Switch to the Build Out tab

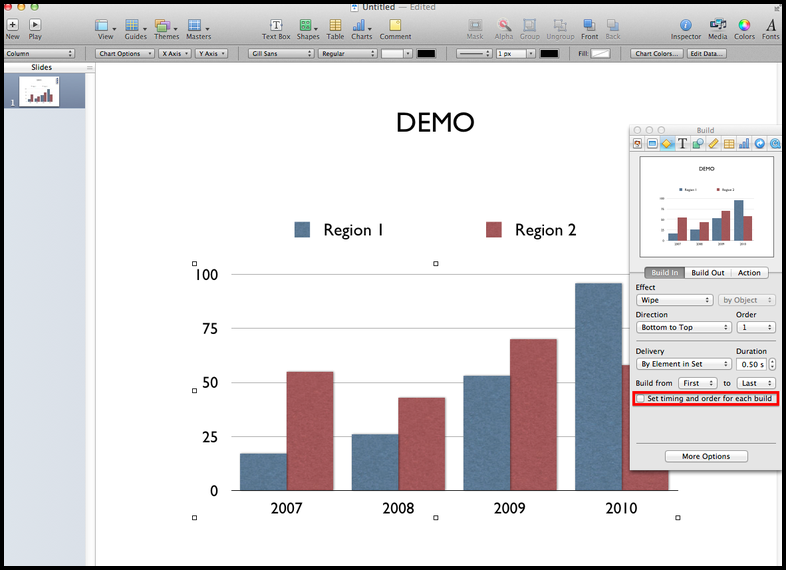pos(708,273)
